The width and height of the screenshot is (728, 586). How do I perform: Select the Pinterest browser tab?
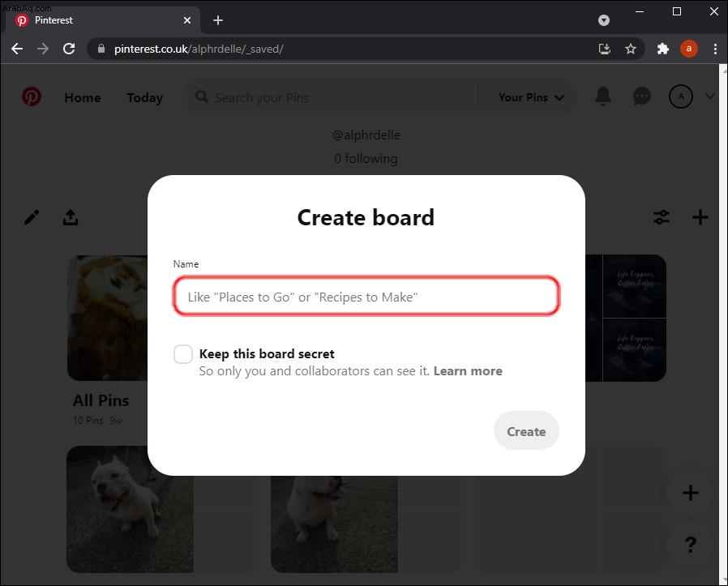click(x=102, y=20)
